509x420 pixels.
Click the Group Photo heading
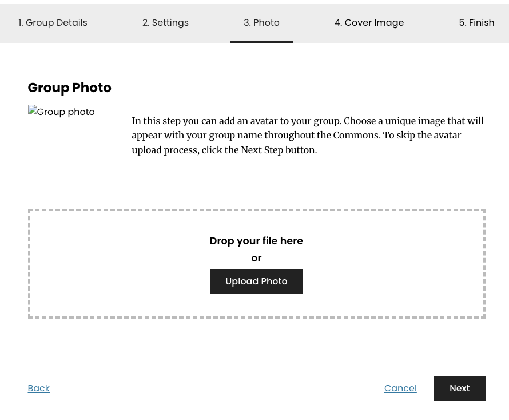(x=69, y=88)
